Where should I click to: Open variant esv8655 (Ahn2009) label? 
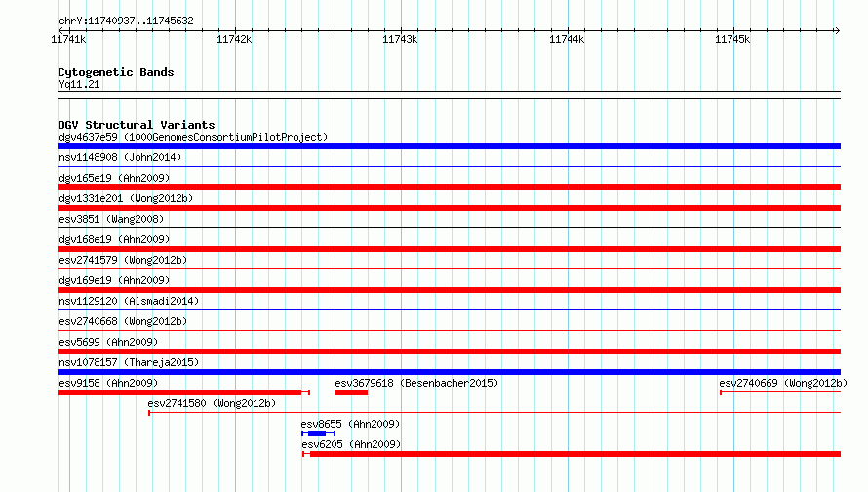350,424
